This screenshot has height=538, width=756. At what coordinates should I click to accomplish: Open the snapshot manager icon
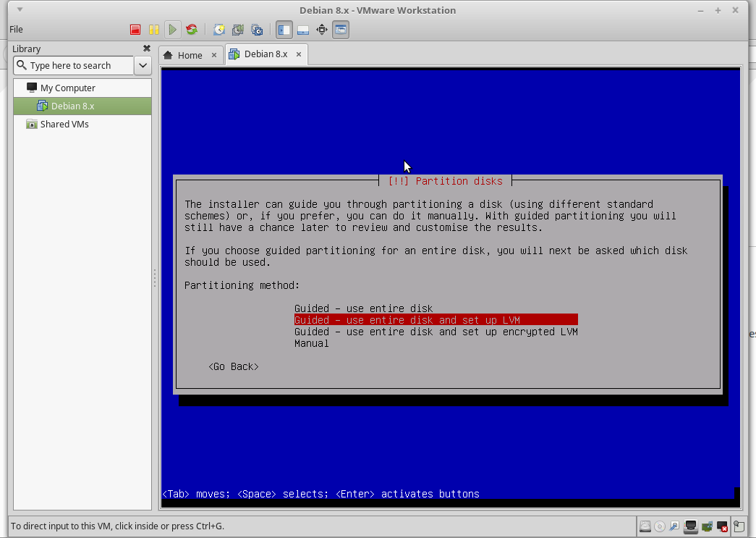pos(257,30)
